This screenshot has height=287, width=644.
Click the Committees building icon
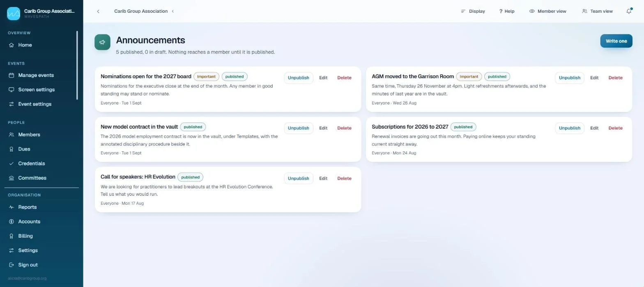click(11, 178)
